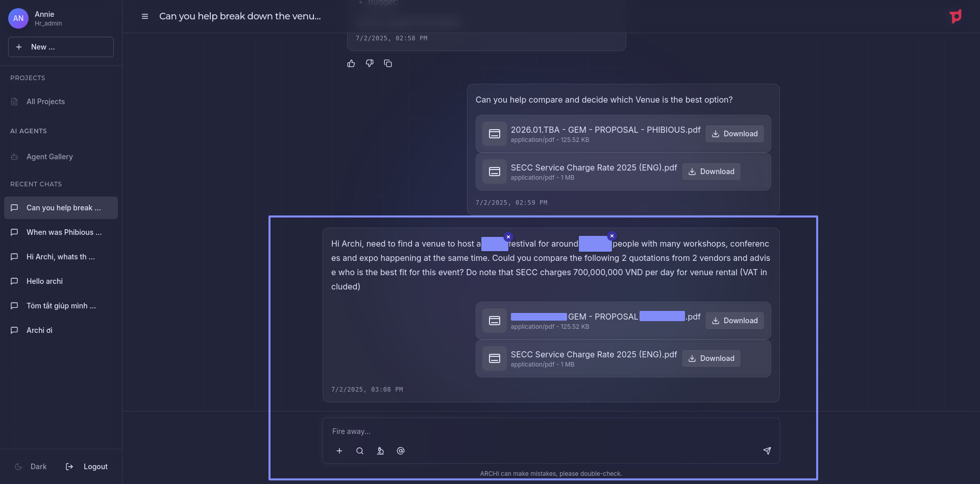The width and height of the screenshot is (980, 484).
Task: Click the @ mention icon in the chat input
Action: pos(401,451)
